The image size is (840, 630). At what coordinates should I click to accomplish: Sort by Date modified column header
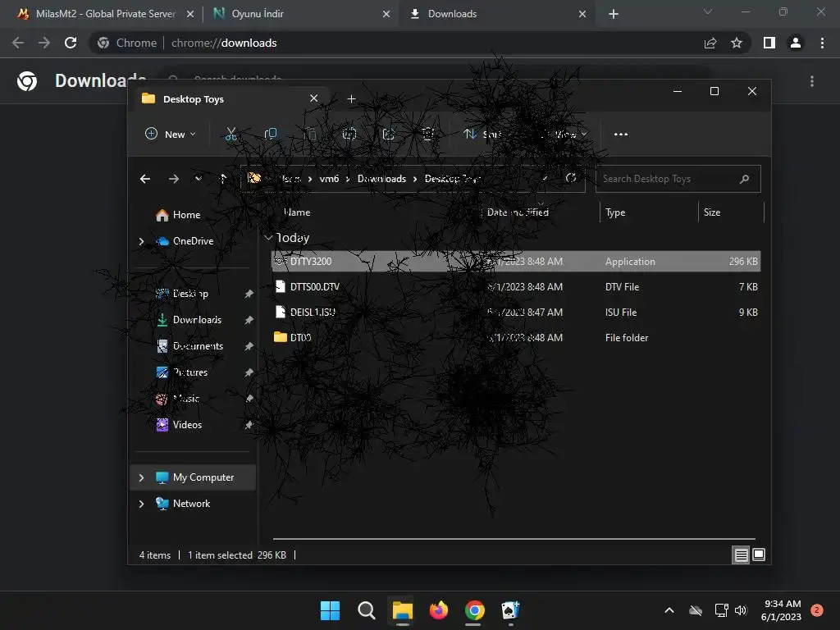[518, 212]
